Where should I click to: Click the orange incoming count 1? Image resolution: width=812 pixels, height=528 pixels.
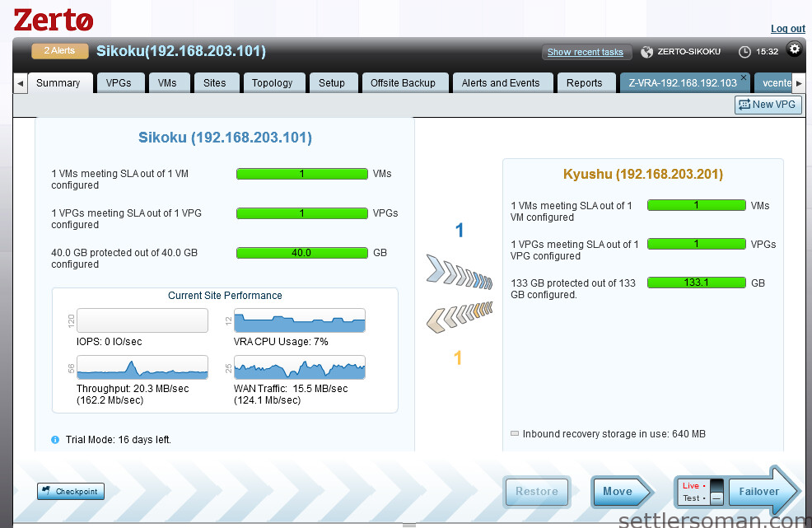458,357
